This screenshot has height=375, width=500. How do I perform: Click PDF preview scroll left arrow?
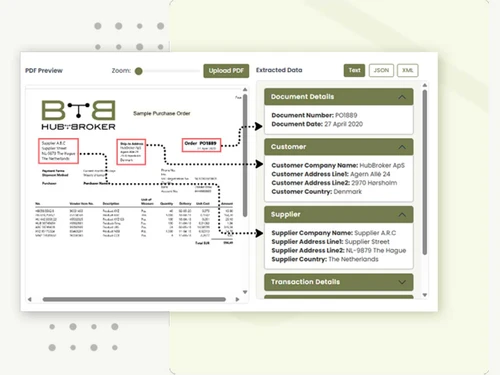30,299
